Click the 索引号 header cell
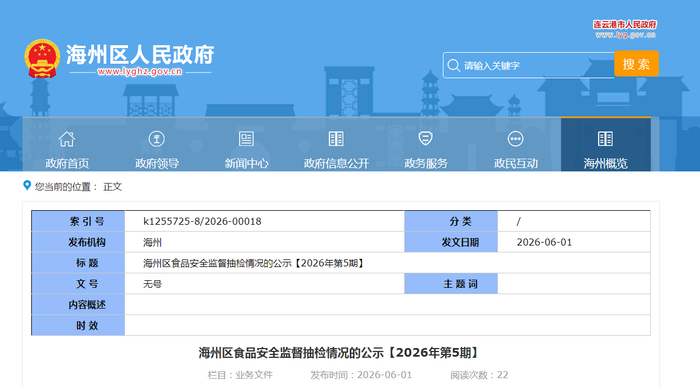This screenshot has height=388, width=700. (x=78, y=221)
